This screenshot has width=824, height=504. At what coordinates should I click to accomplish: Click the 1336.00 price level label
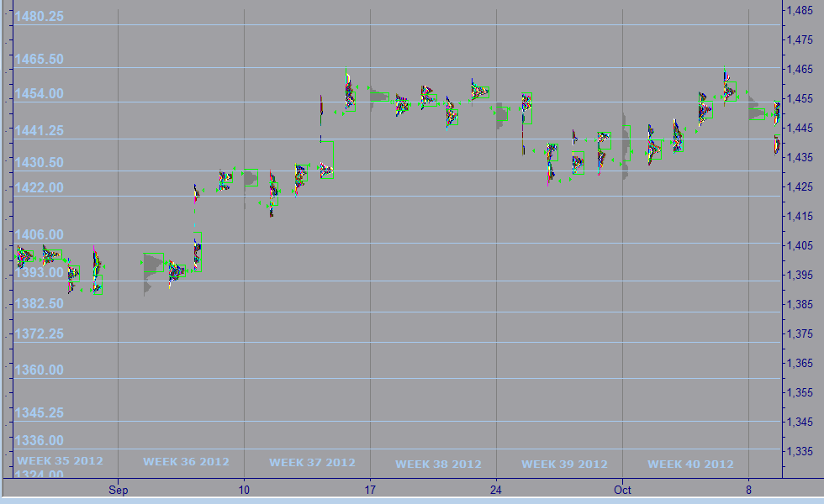click(x=37, y=440)
